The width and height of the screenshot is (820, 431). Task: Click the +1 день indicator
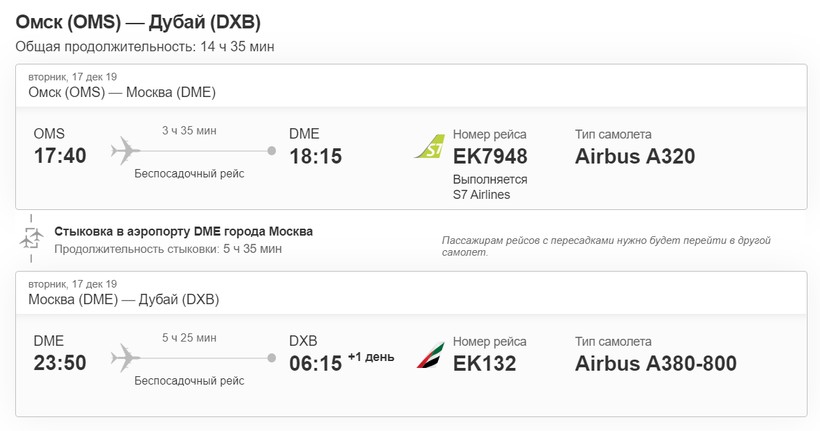pos(371,357)
